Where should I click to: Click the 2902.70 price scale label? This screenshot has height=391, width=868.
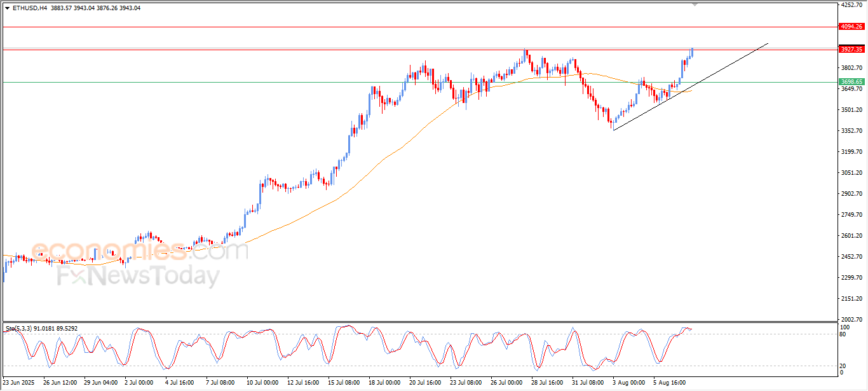point(851,194)
